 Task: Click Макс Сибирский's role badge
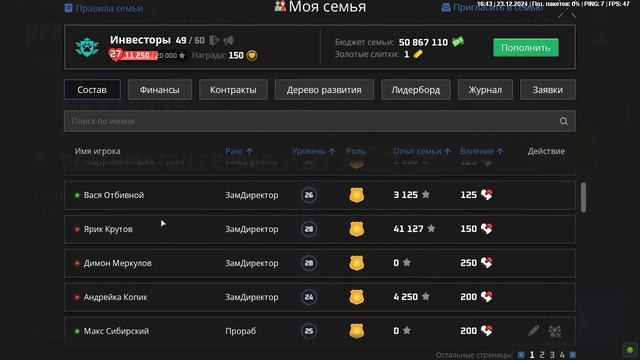point(356,331)
